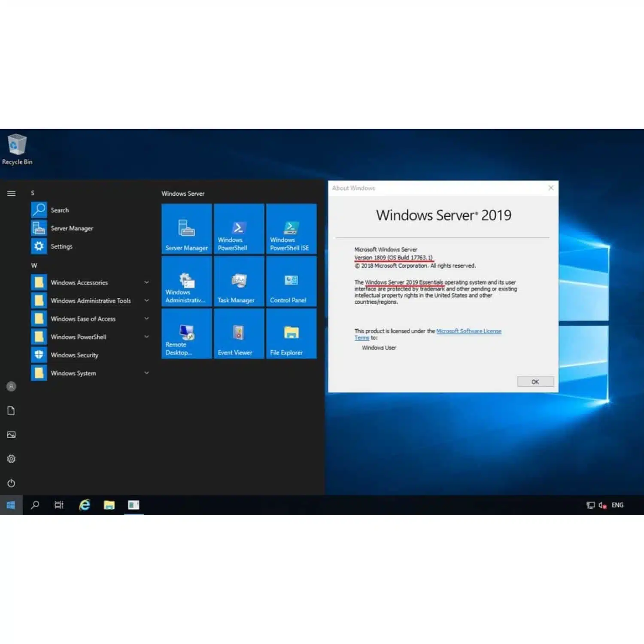Click the letter W group header
Screen dimensions: 644x644
coord(34,265)
